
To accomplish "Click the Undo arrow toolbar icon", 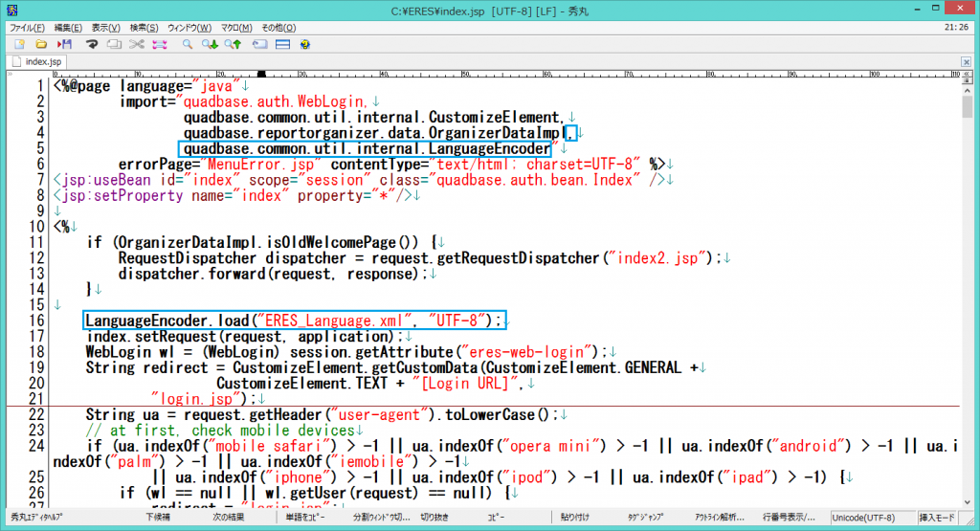I will (x=93, y=44).
